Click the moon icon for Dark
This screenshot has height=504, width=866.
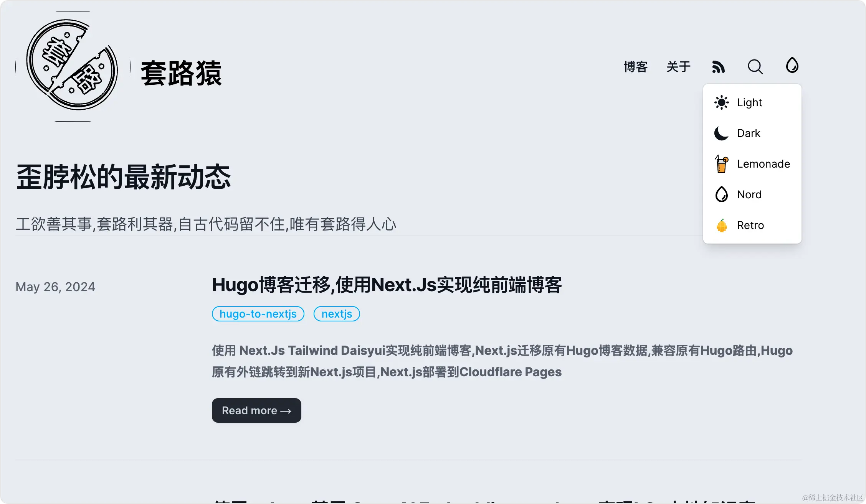tap(721, 133)
